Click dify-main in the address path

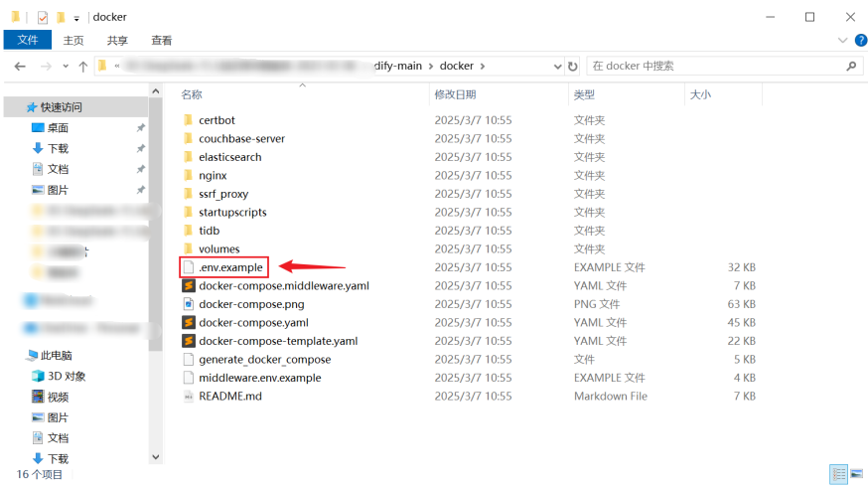tap(398, 66)
